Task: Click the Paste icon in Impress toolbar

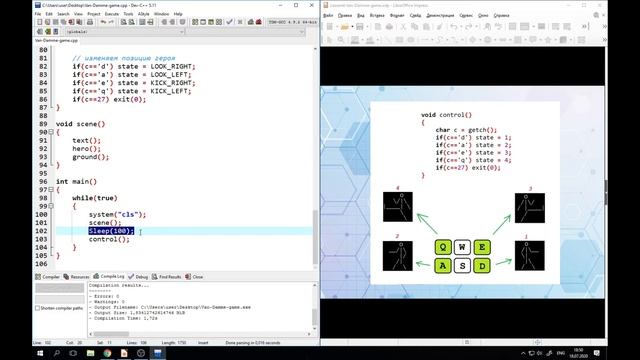Action: coord(426,27)
